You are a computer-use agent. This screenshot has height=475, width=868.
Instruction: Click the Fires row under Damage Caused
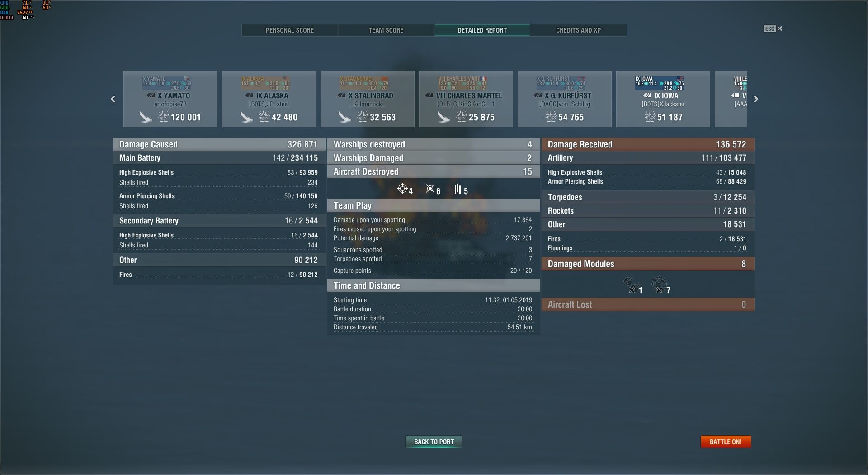pos(219,275)
